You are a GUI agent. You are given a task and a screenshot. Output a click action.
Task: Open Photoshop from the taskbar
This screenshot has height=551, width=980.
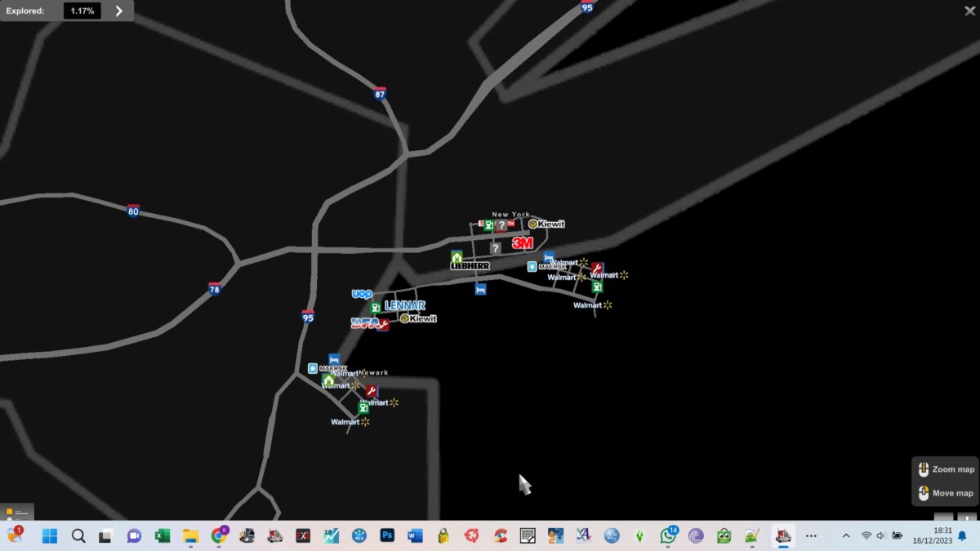click(x=387, y=535)
